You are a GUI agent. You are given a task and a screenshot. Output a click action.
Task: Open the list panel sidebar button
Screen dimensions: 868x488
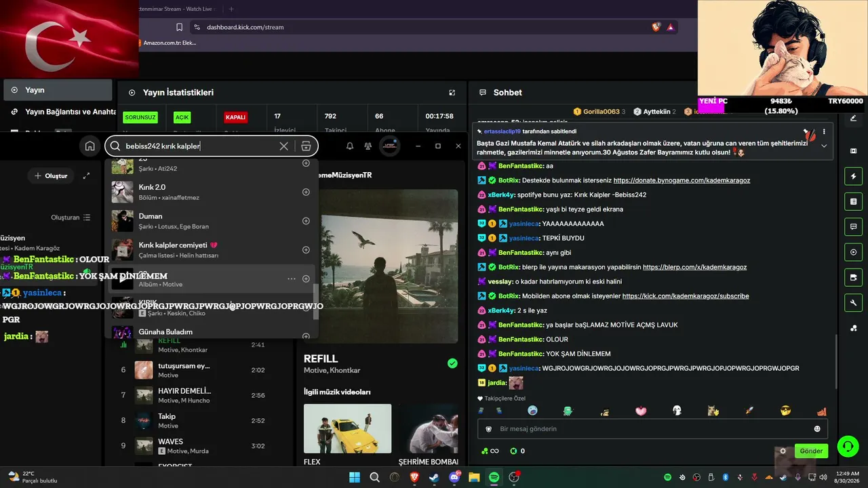click(x=853, y=202)
